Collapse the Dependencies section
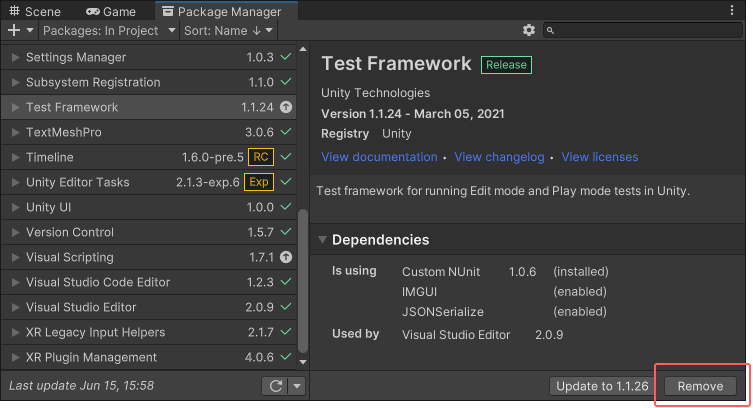 coord(323,240)
